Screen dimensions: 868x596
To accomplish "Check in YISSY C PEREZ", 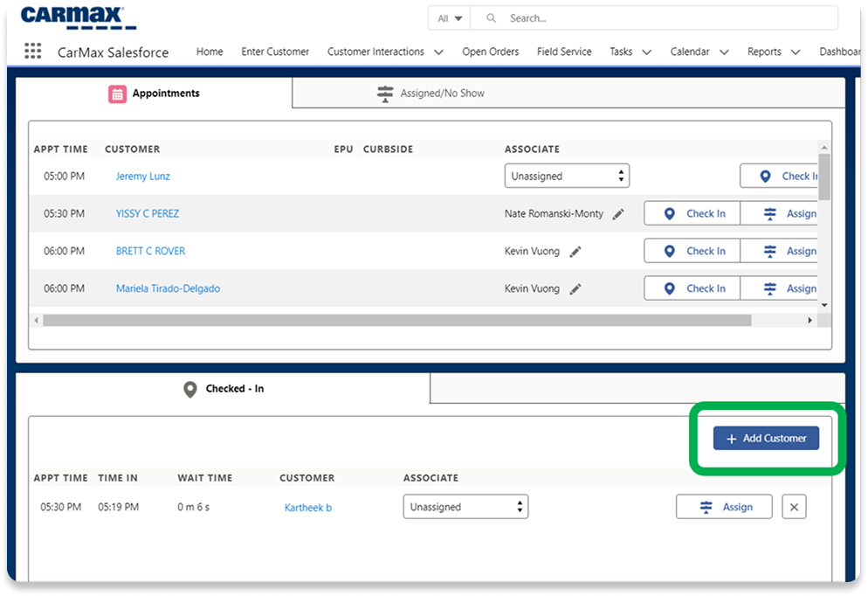I will point(692,214).
